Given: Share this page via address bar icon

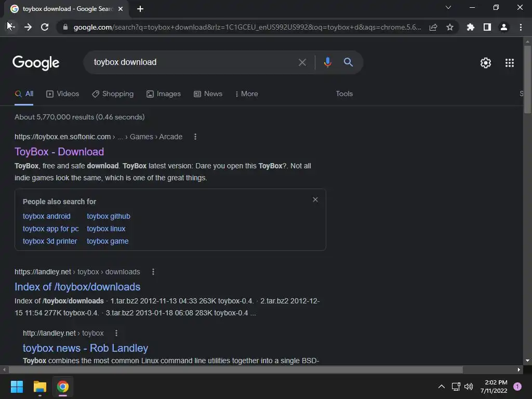Looking at the screenshot, I should [433, 27].
